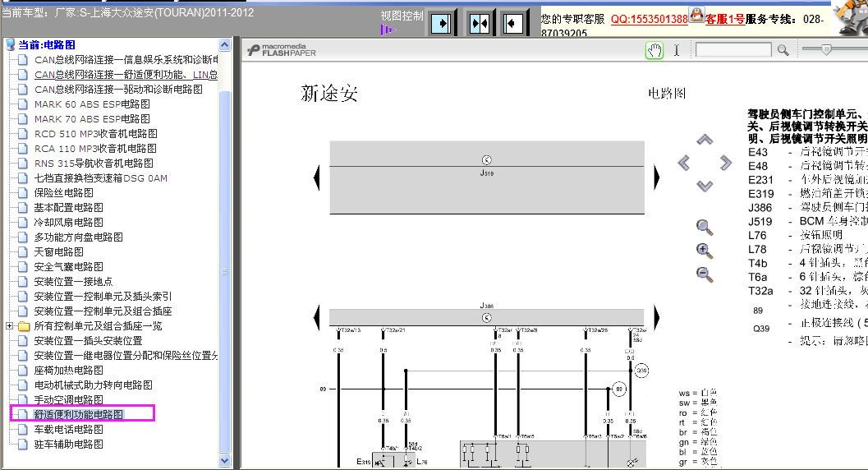This screenshot has width=868, height=470.
Task: Click the E43 legend entry
Action: pyautogui.click(x=808, y=152)
